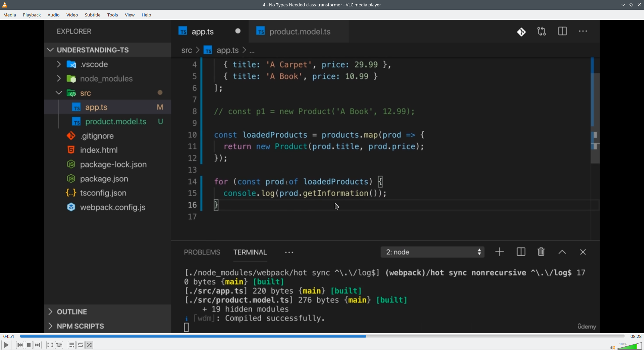Place cursor in terminal prompt line

click(x=186, y=327)
